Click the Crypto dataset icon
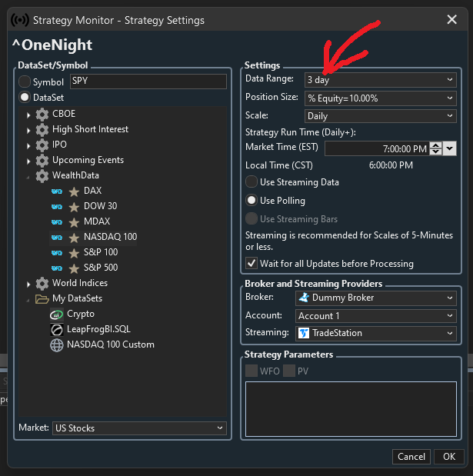This screenshot has width=473, height=476. (56, 314)
